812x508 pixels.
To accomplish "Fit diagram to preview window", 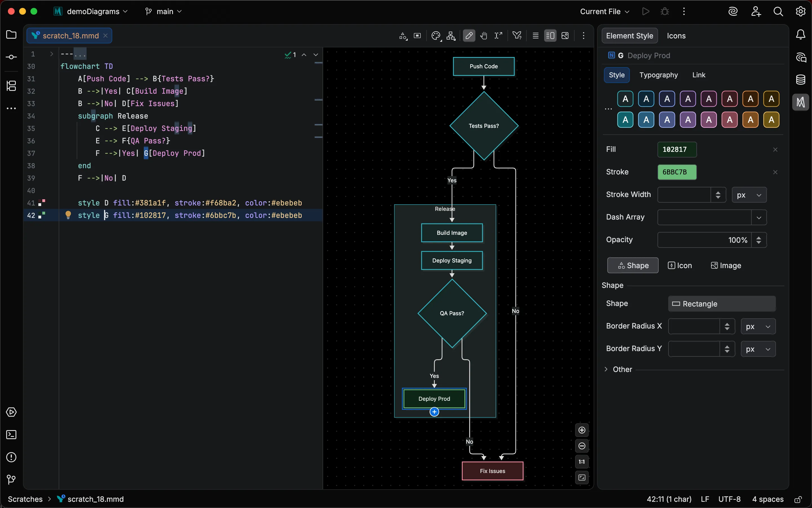I will point(582,478).
